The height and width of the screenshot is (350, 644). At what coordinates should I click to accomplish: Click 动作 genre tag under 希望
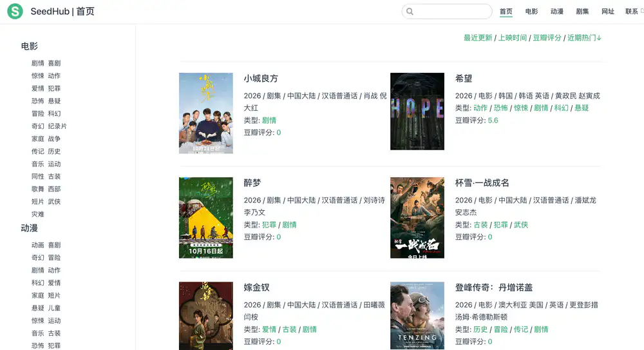(480, 108)
